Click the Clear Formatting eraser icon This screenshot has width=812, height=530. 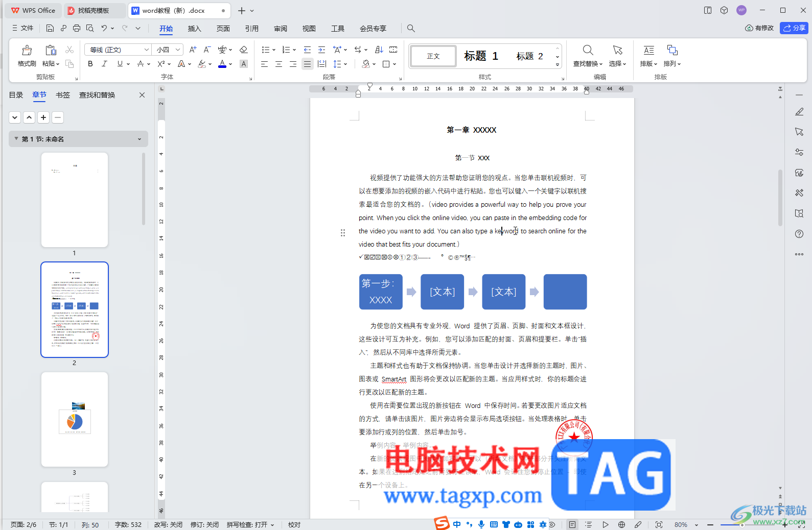244,50
